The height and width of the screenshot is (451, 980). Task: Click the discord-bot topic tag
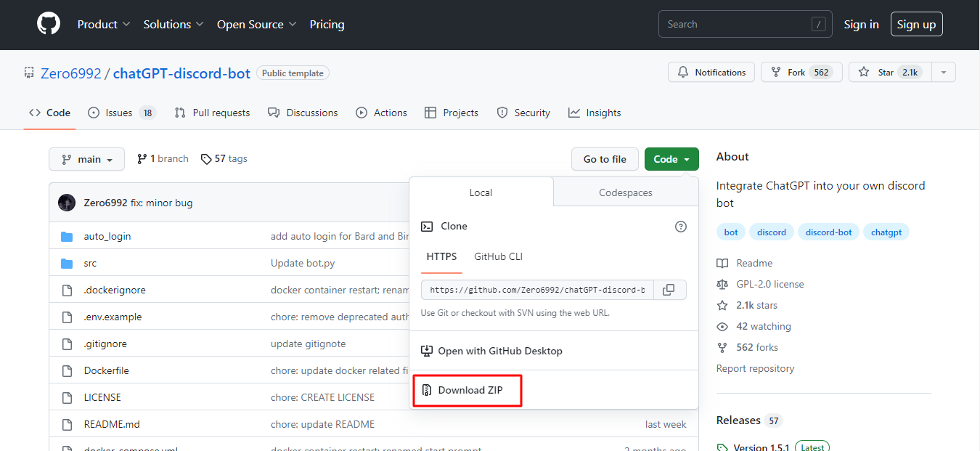pos(828,232)
